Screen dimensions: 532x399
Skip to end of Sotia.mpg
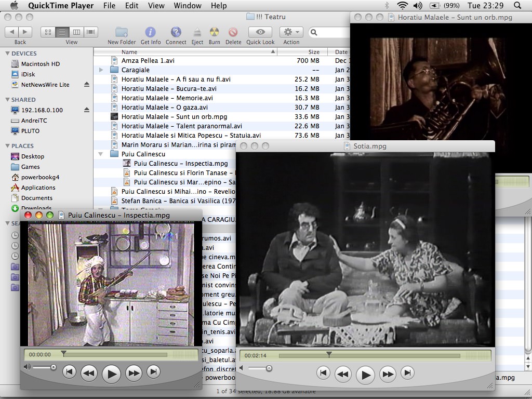click(407, 373)
